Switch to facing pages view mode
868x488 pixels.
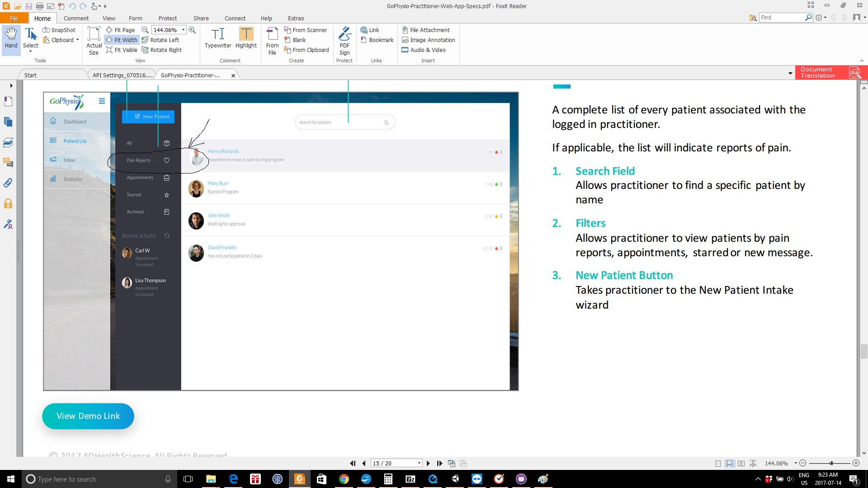coord(741,464)
